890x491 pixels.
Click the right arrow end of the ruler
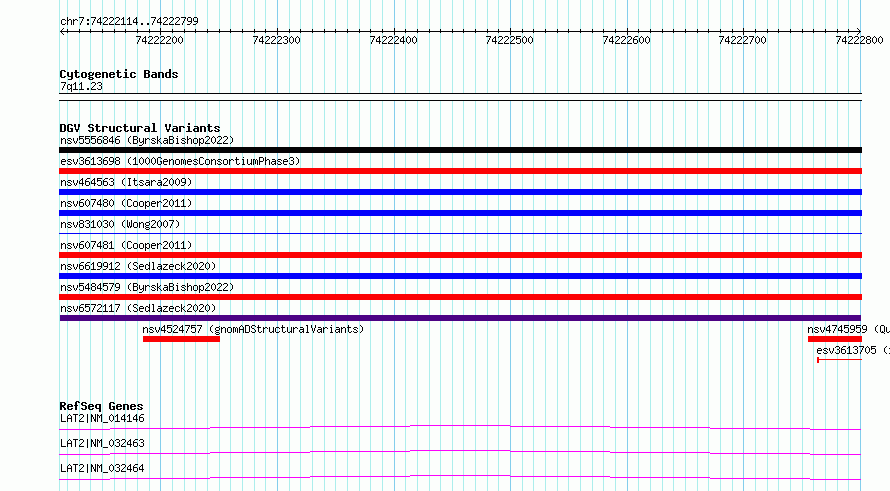858,31
